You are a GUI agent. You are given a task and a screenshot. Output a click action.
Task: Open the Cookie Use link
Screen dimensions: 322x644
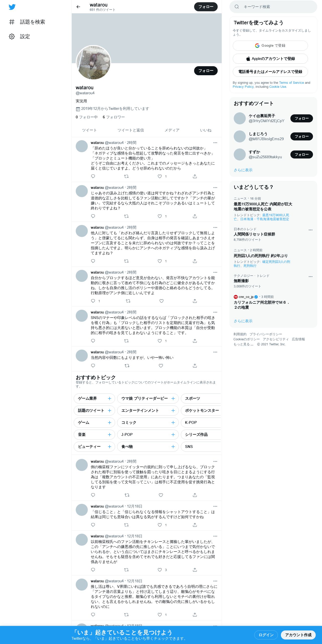pyautogui.click(x=278, y=87)
